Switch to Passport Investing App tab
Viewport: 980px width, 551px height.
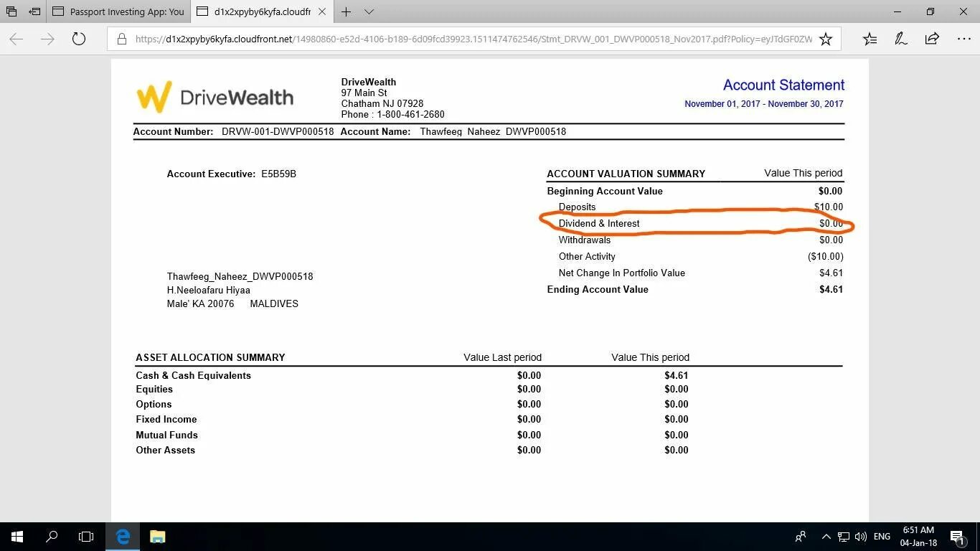coord(118,11)
